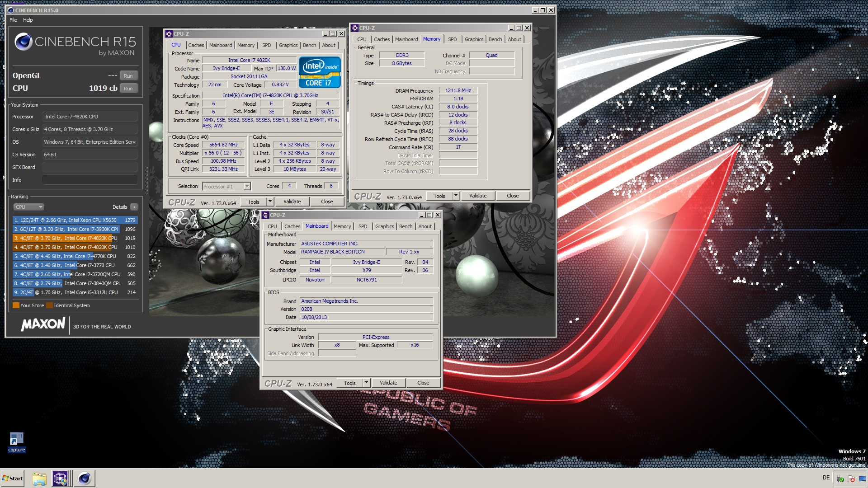This screenshot has width=868, height=488.
Task: Open Windows Explorer from taskbar
Action: click(39, 479)
